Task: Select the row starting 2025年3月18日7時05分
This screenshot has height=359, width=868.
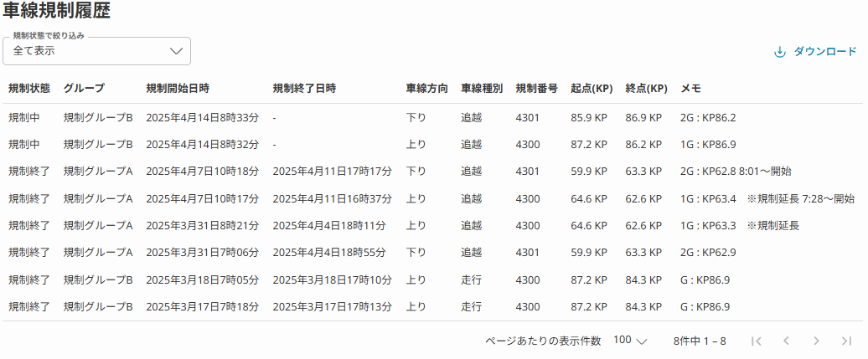Action: click(202, 280)
